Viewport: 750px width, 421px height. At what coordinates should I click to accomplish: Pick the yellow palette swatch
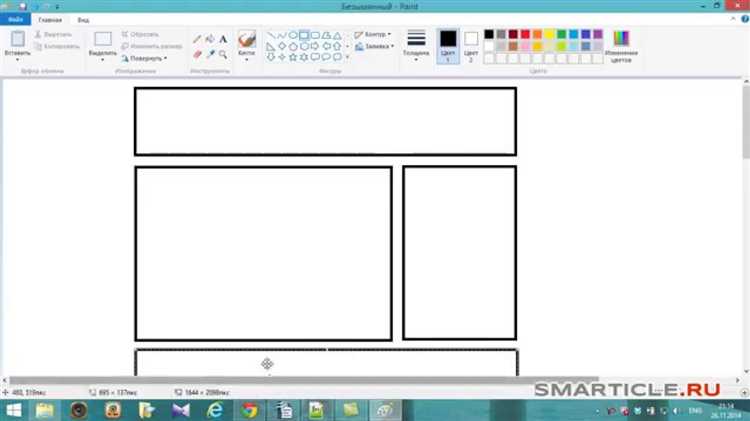tap(550, 34)
